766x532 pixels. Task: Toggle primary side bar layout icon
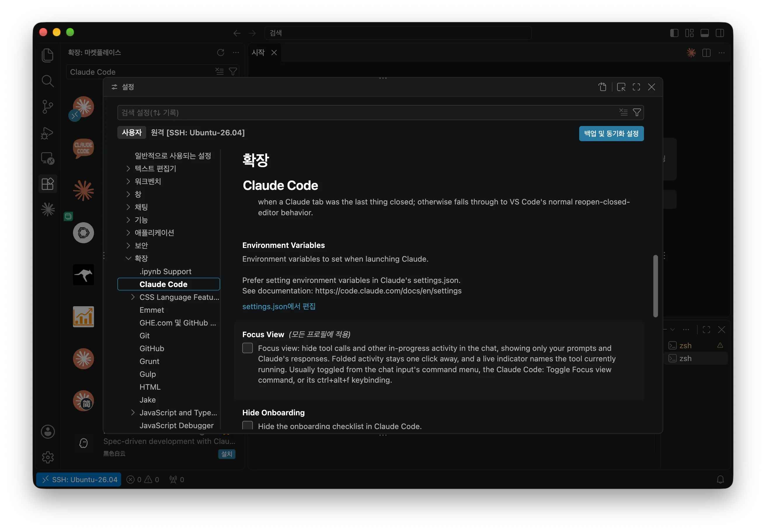pyautogui.click(x=674, y=33)
